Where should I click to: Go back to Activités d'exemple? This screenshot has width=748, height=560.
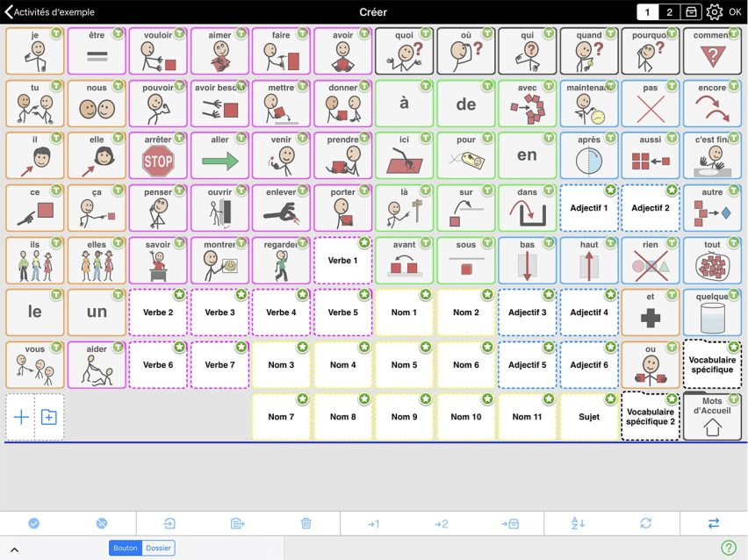pyautogui.click(x=50, y=12)
